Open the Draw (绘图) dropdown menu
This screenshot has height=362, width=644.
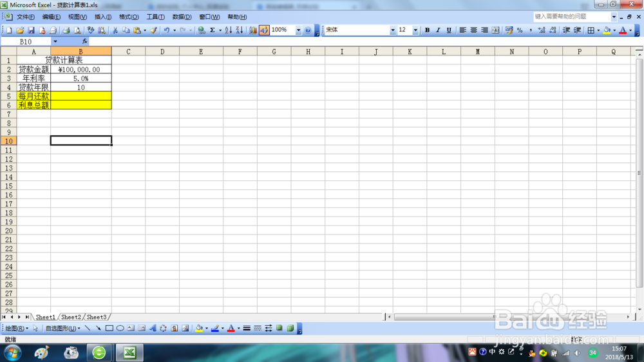(17, 329)
